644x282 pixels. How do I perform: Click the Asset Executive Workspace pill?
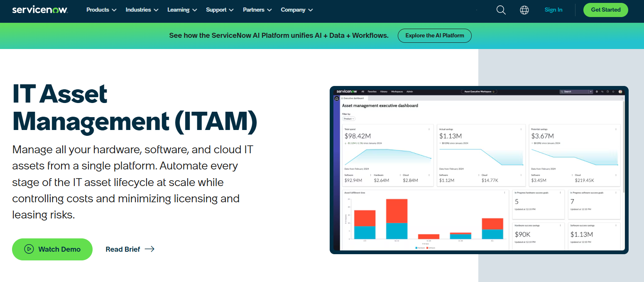point(479,91)
